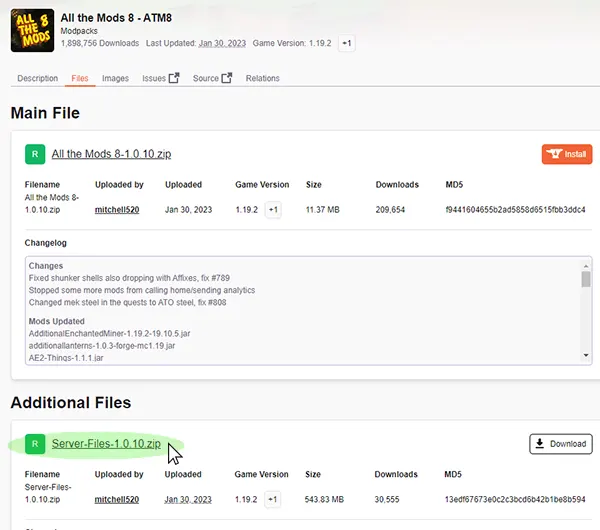Click the changelog scrollbar down arrow
The width and height of the screenshot is (600, 530).
coord(586,355)
